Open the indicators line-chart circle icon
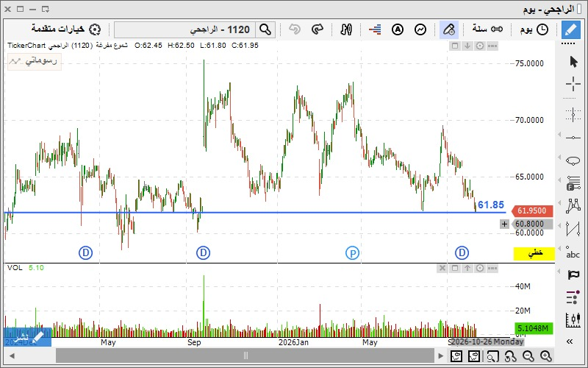 click(420, 29)
